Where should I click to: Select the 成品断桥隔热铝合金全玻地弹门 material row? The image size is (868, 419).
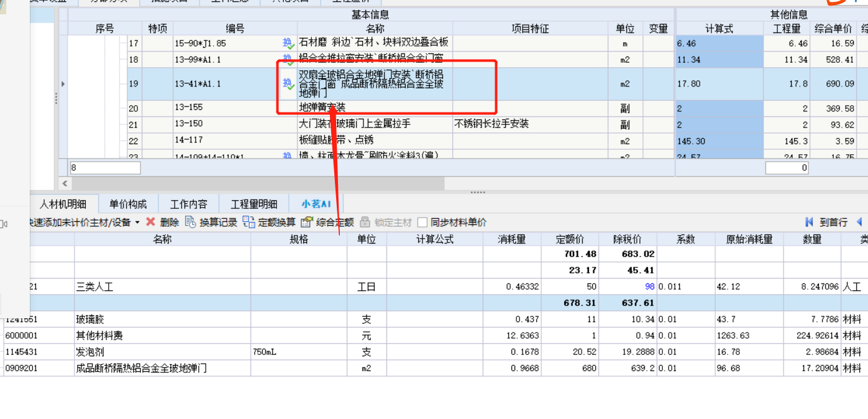click(435, 368)
